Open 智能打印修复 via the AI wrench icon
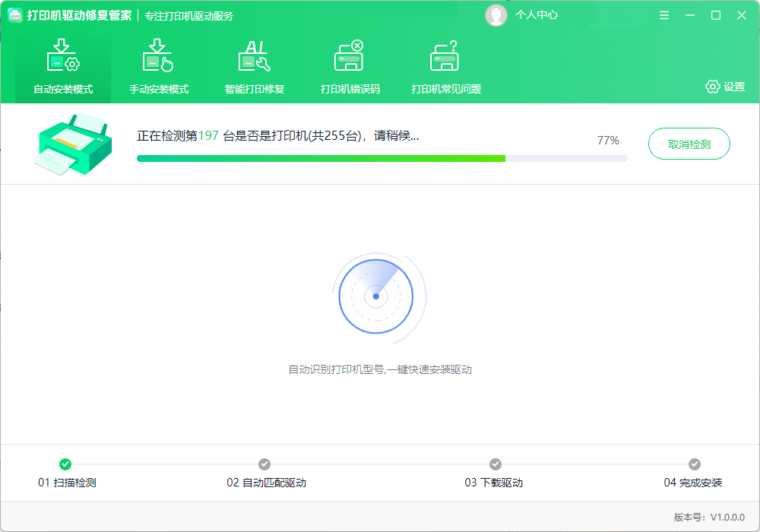Image resolution: width=760 pixels, height=532 pixels. click(253, 55)
